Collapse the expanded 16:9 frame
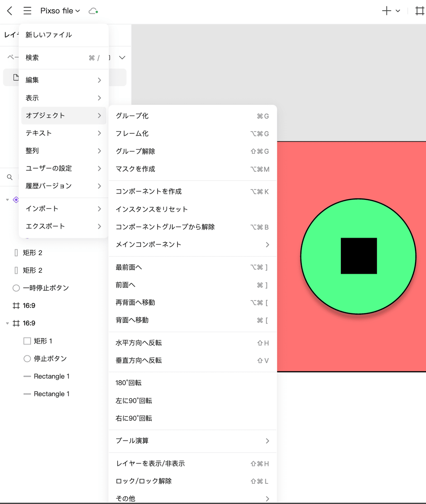This screenshot has height=504, width=426. pyautogui.click(x=7, y=324)
